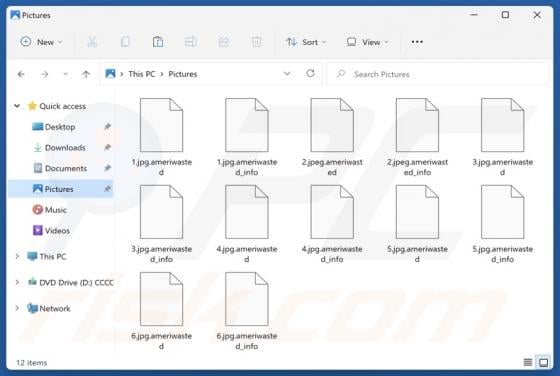The image size is (560, 376).
Task: Go back with the left arrow
Action: (x=21, y=74)
